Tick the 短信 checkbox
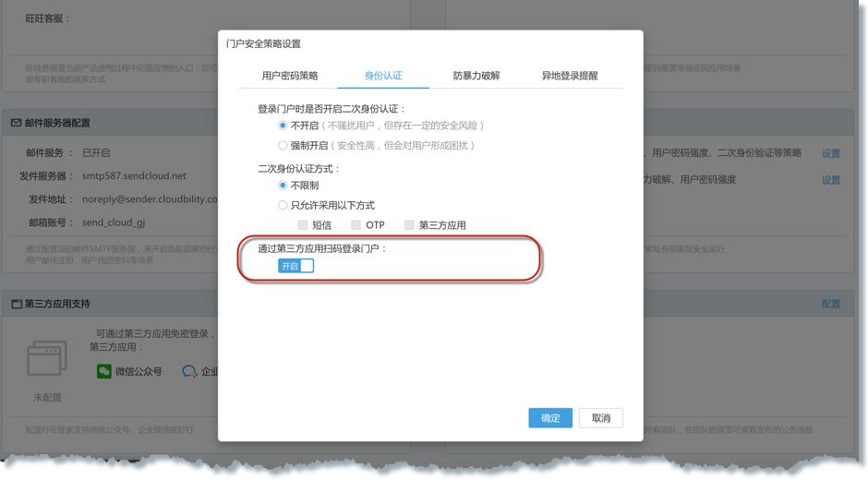The width and height of the screenshot is (868, 480). 302,225
